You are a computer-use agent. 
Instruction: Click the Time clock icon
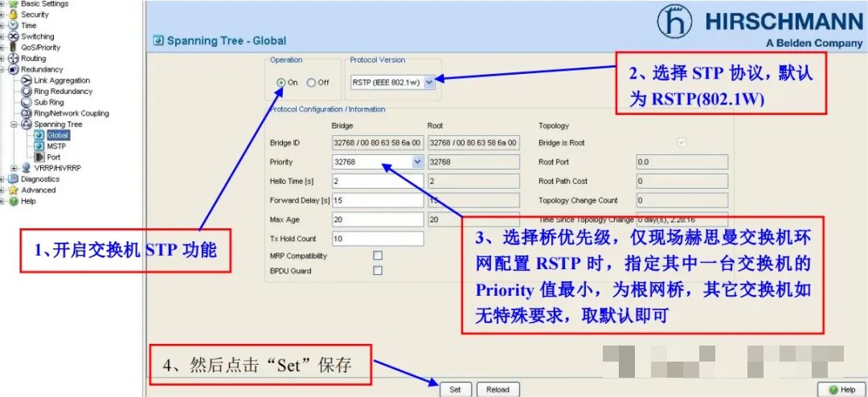pos(14,26)
